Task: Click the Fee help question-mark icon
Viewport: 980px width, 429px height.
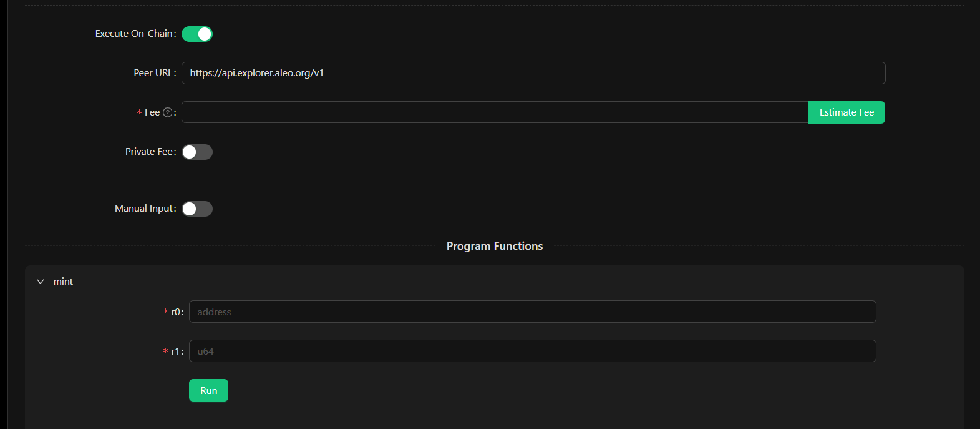Action: 167,112
